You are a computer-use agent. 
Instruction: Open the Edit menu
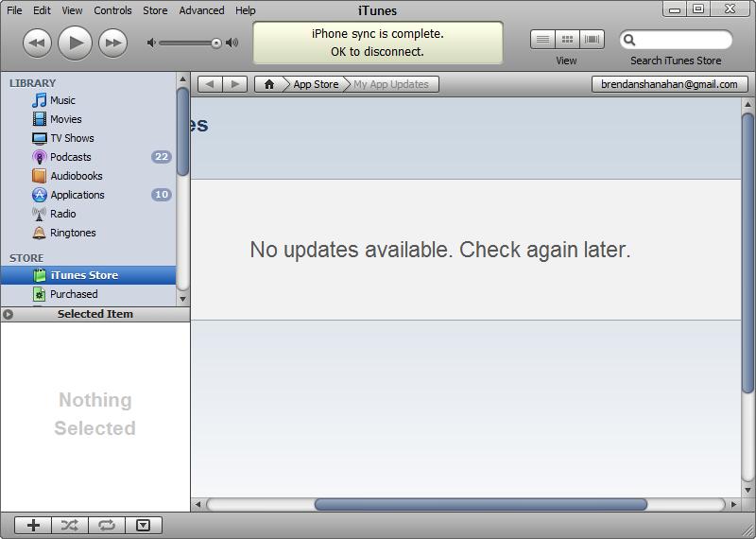[42, 10]
